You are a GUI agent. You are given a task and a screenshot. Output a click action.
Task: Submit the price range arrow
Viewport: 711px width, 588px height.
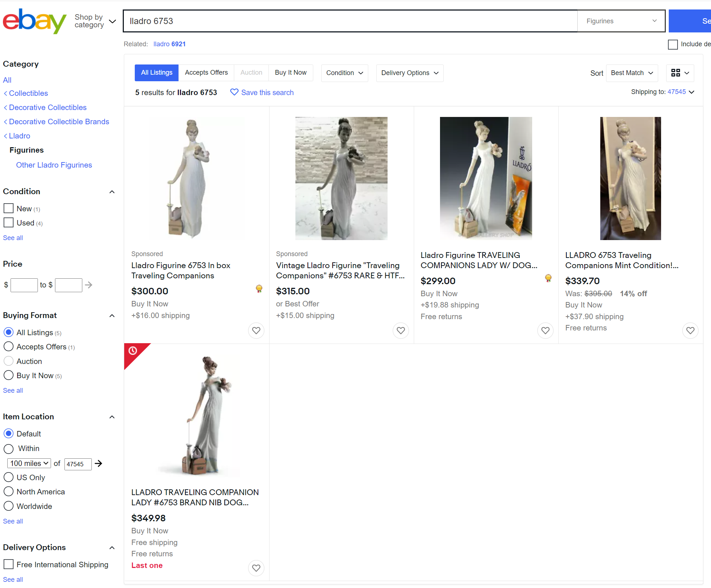89,285
